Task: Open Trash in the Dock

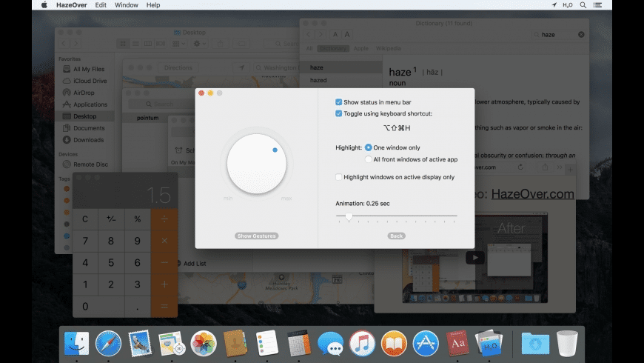Action: pos(567,343)
